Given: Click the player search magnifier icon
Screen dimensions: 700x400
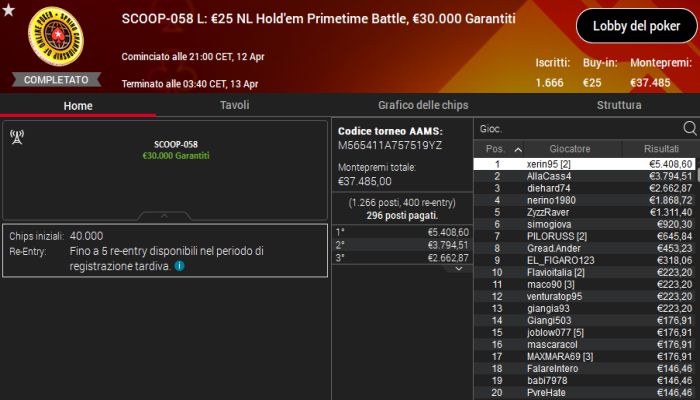Looking at the screenshot, I should pos(689,128).
